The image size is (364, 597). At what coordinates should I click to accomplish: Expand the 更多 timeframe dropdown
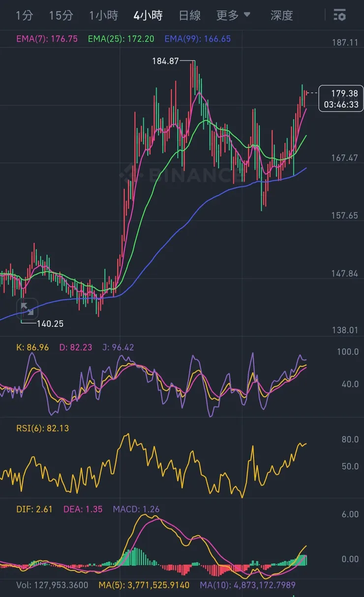tap(234, 15)
